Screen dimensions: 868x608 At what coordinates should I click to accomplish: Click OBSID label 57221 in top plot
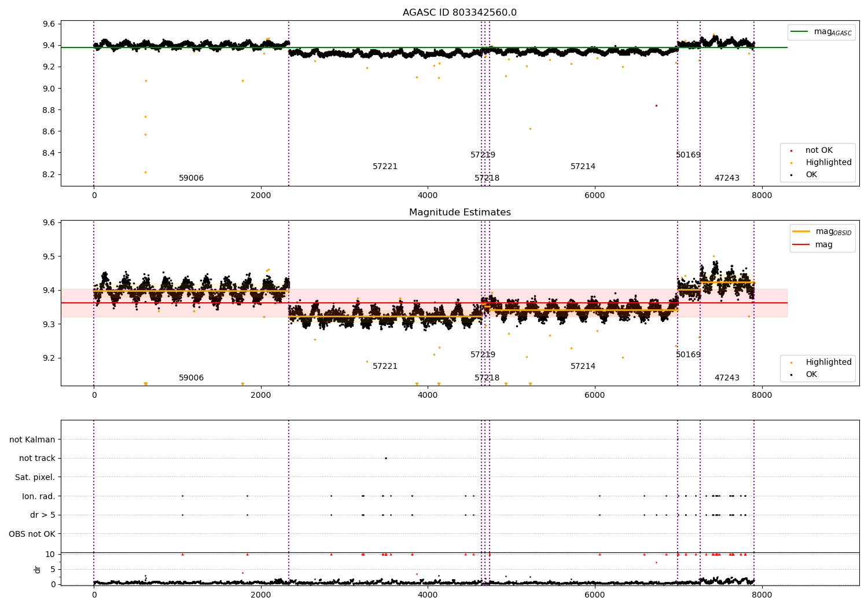(x=385, y=167)
